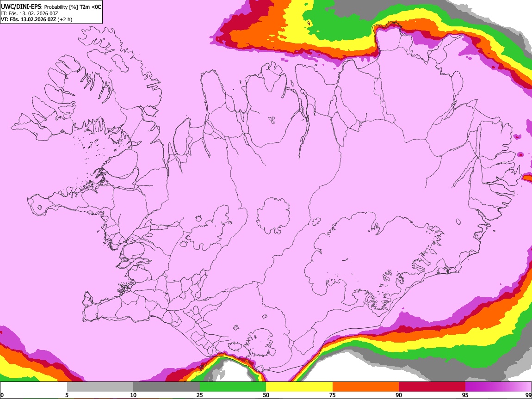Click the 'IT: Fös. 13. 02. 2026 00Z' line
The height and width of the screenshot is (399, 532).
[x=30, y=13]
